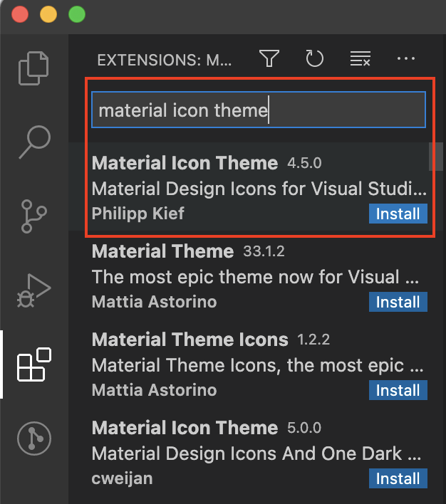This screenshot has height=504, width=446.
Task: Install Material Theme Icons extension
Action: [398, 390]
